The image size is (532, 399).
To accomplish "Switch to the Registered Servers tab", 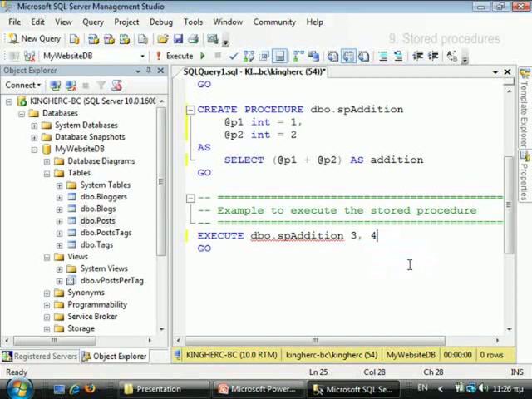I will click(40, 357).
